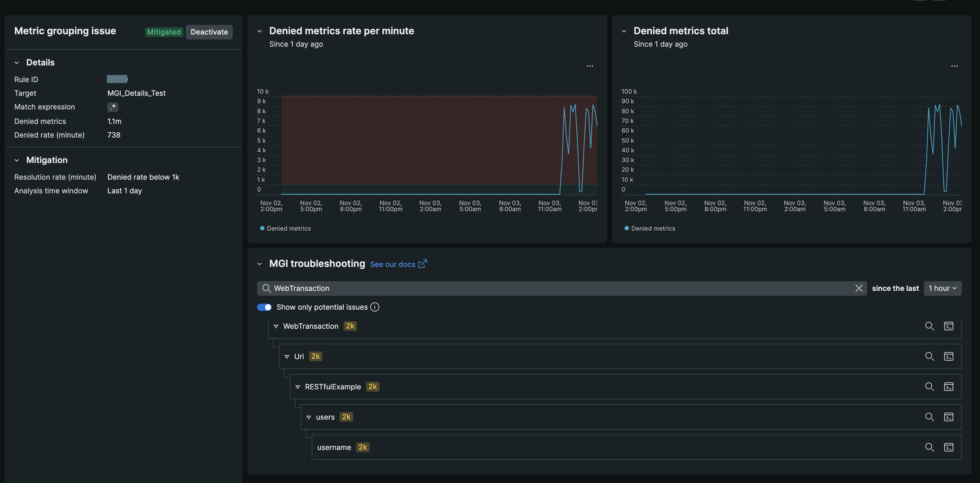Open the 1 hour time range dropdown
This screenshot has width=980, height=483.
(942, 288)
